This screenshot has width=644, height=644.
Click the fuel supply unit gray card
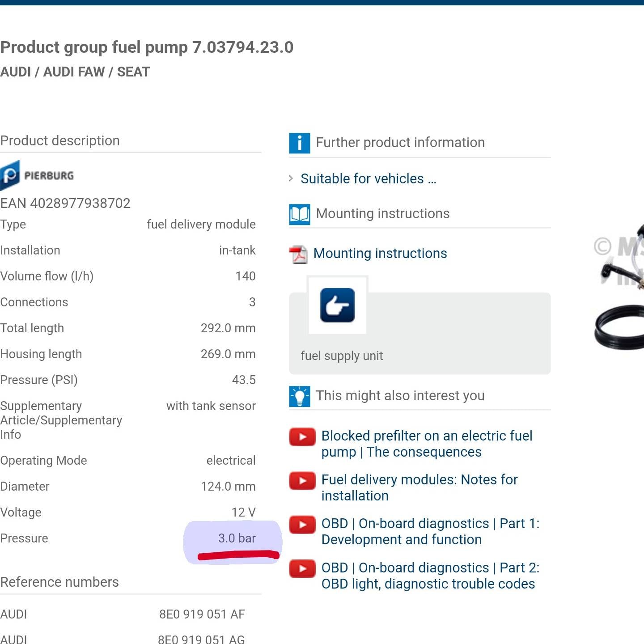pos(419,333)
